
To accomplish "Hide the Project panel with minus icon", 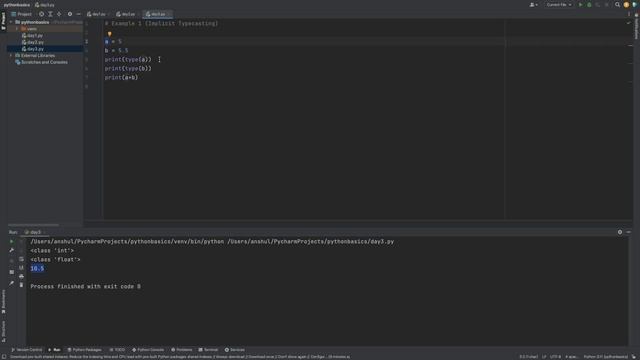I will 78,14.
